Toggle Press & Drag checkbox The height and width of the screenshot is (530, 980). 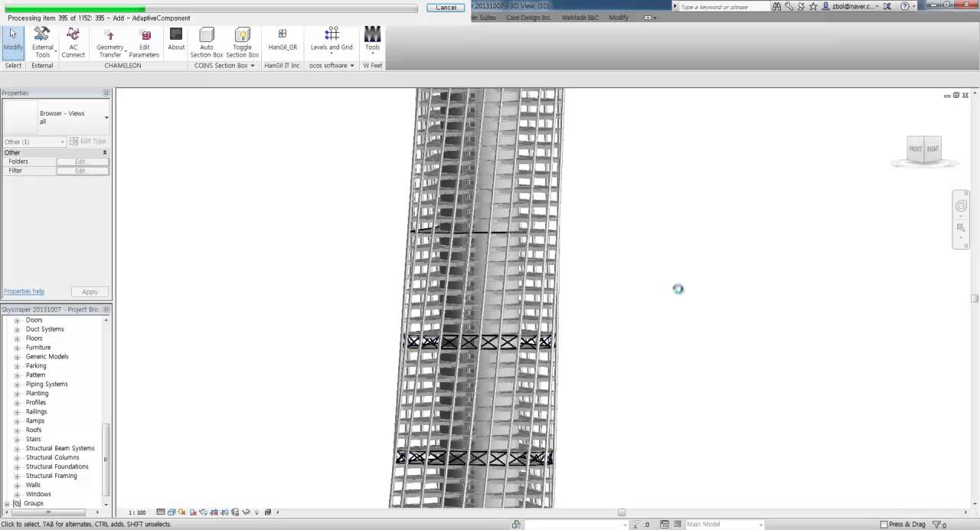point(884,525)
